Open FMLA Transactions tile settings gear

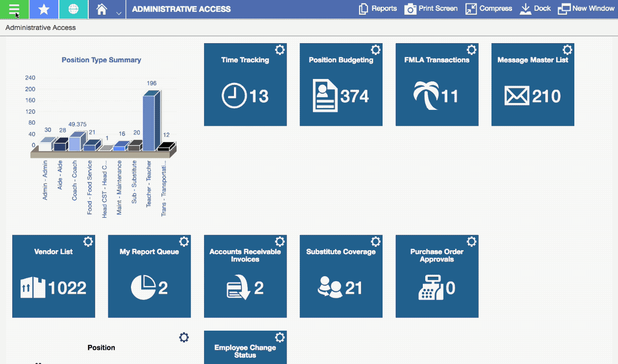[471, 50]
